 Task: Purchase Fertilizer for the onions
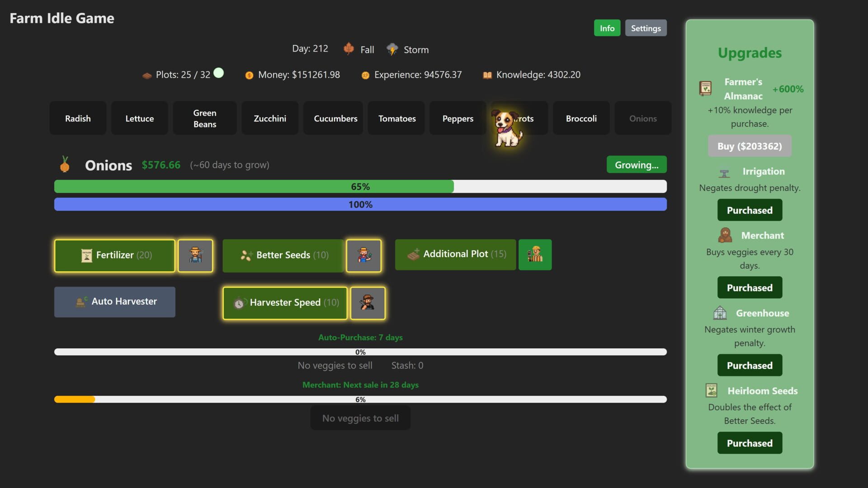114,255
